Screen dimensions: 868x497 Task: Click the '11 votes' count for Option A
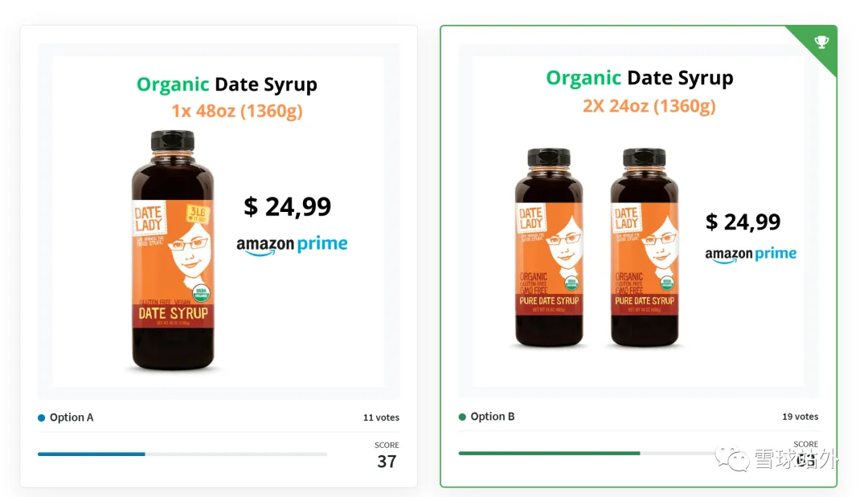380,418
